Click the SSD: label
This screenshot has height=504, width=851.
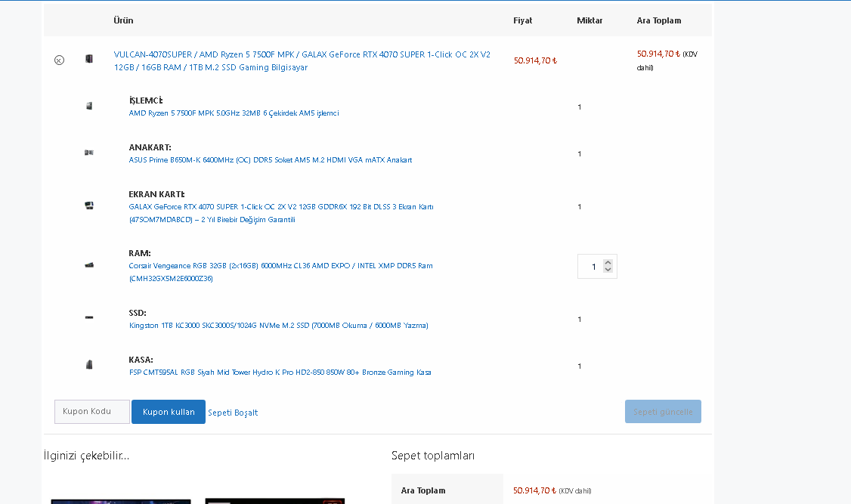click(138, 313)
